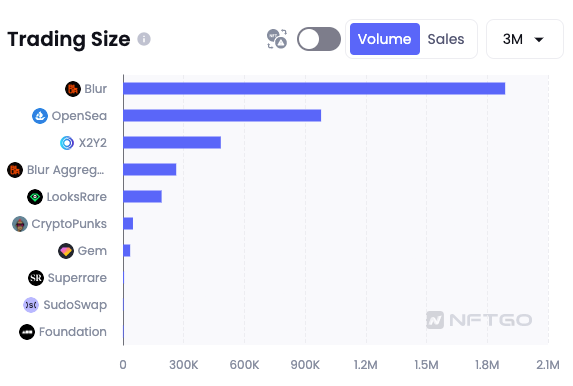Click the SudoSwap logo icon
The height and width of the screenshot is (386, 573).
tap(31, 305)
